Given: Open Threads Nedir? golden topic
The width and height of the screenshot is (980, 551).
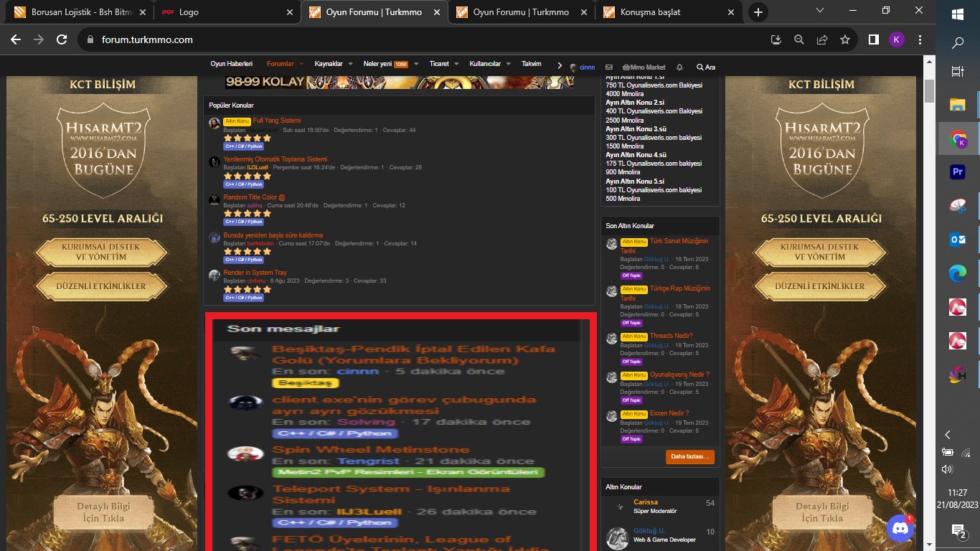Looking at the screenshot, I should (x=672, y=336).
